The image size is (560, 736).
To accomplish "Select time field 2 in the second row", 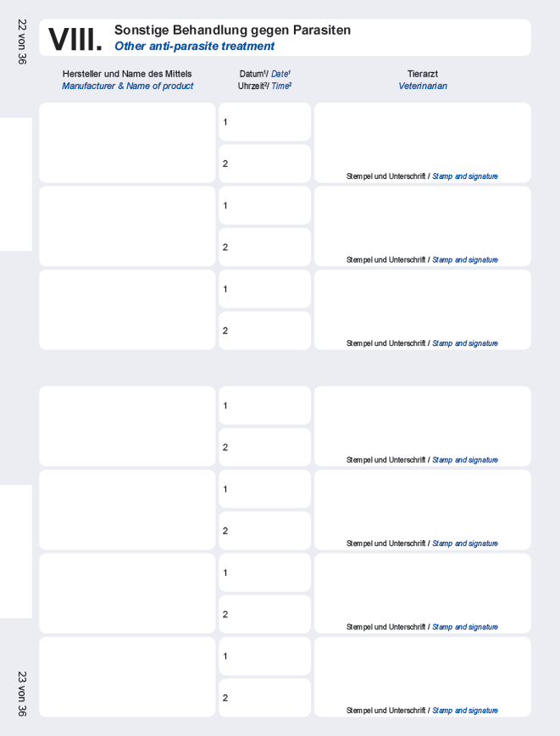I will tap(265, 248).
